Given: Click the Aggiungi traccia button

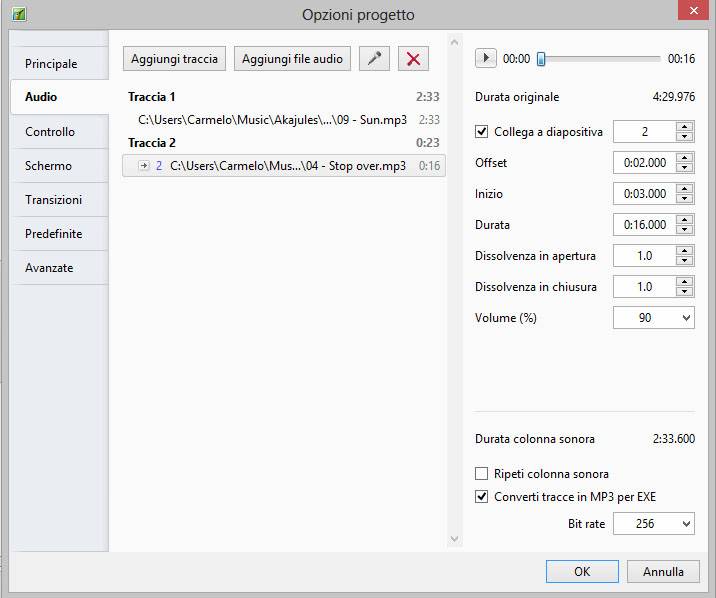Looking at the screenshot, I should click(x=174, y=59).
